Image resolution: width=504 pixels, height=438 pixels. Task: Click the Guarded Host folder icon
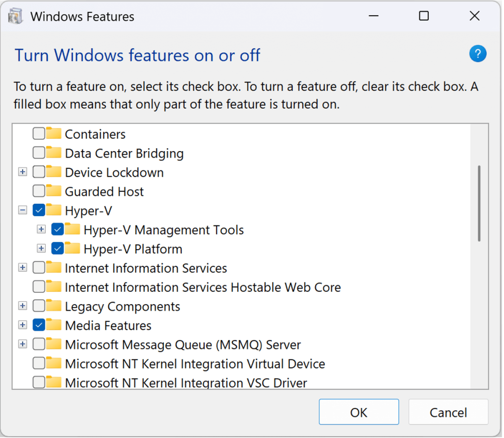tap(54, 191)
